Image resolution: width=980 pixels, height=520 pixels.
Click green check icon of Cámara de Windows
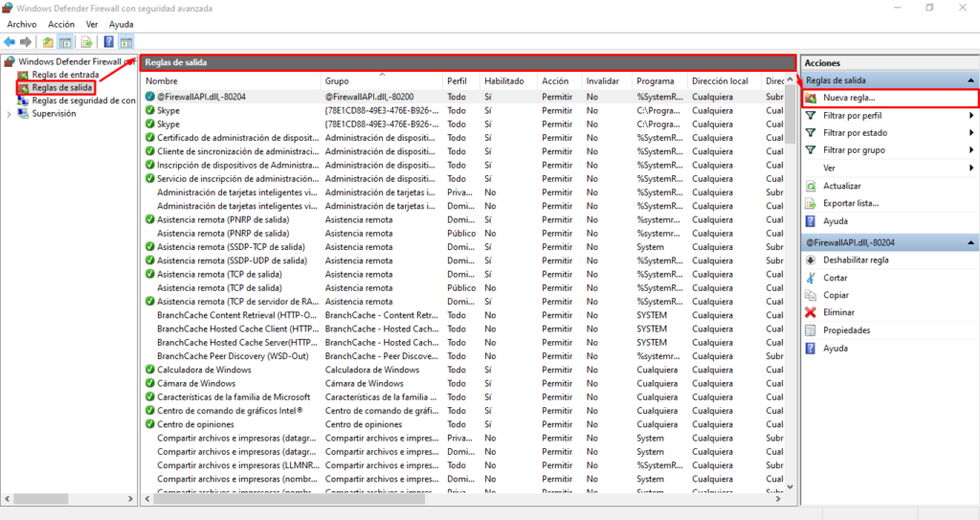[150, 384]
